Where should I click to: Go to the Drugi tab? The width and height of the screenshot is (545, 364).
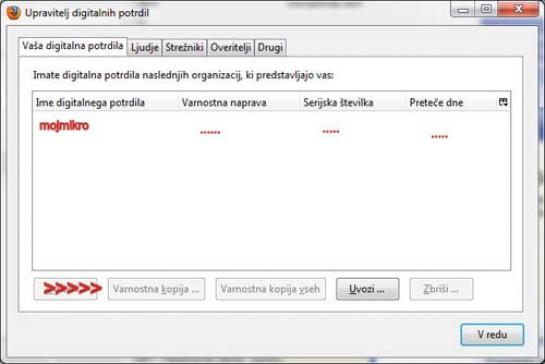(270, 48)
